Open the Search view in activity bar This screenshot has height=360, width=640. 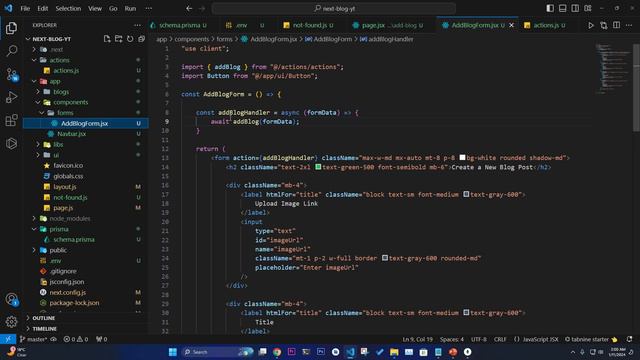[11, 51]
